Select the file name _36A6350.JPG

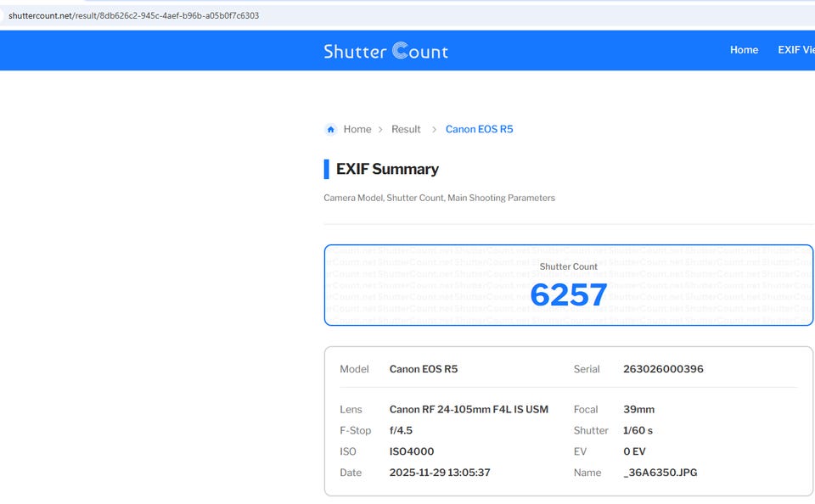point(660,473)
